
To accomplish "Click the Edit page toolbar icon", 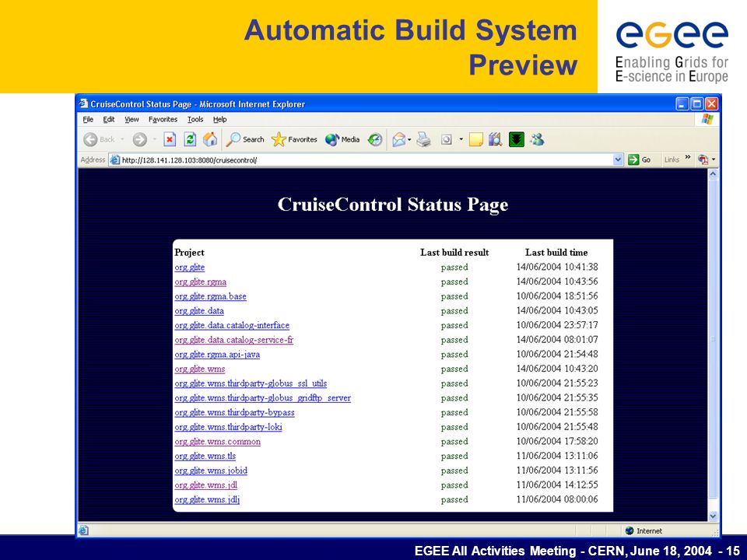I will pos(447,139).
